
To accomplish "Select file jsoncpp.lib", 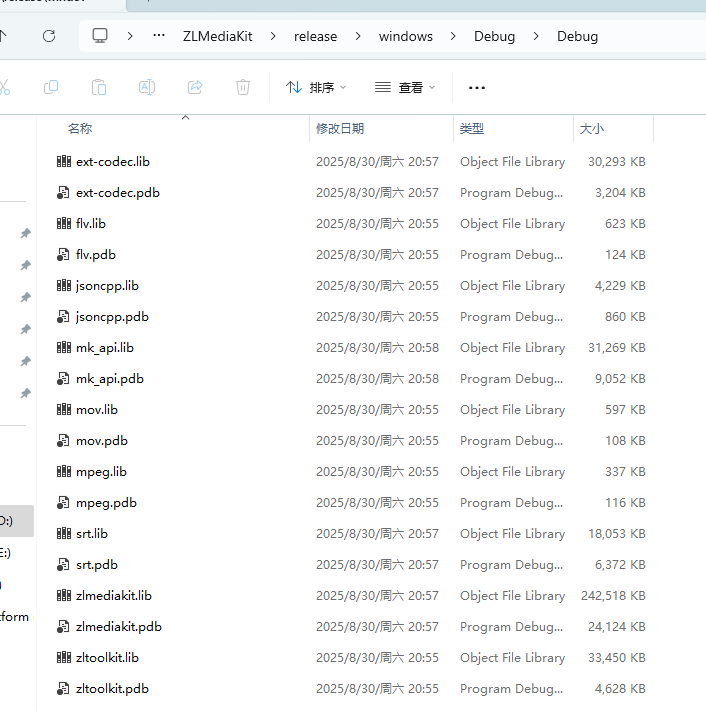I will [x=107, y=286].
